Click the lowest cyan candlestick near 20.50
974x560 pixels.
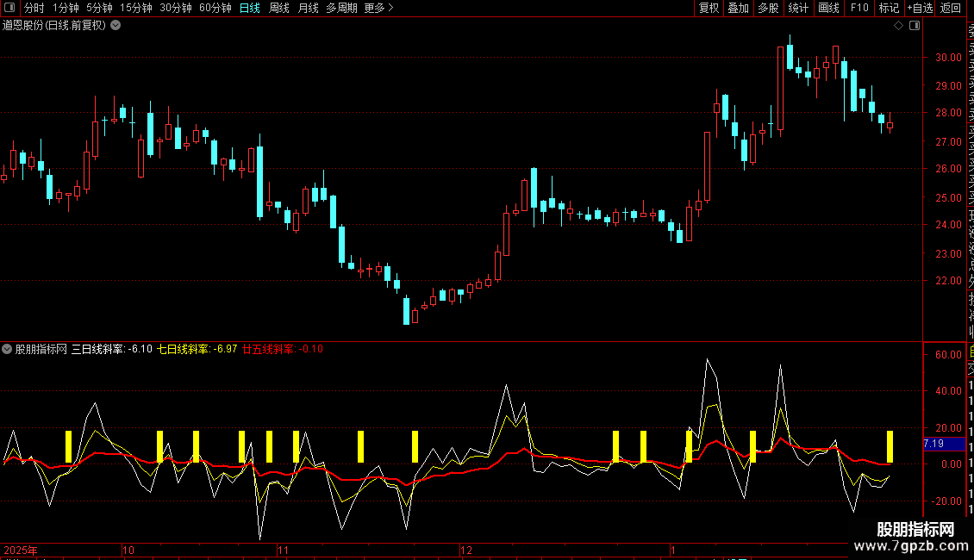[x=406, y=310]
